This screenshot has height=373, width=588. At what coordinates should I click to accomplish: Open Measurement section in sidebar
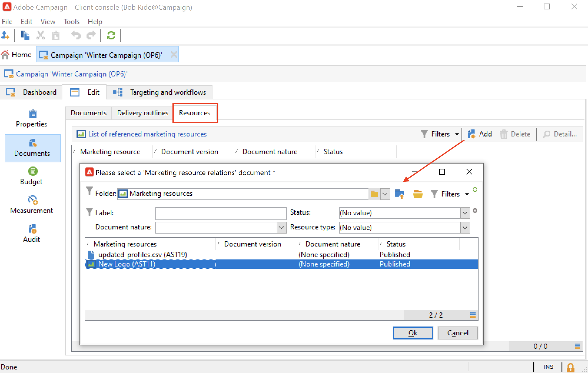31,205
